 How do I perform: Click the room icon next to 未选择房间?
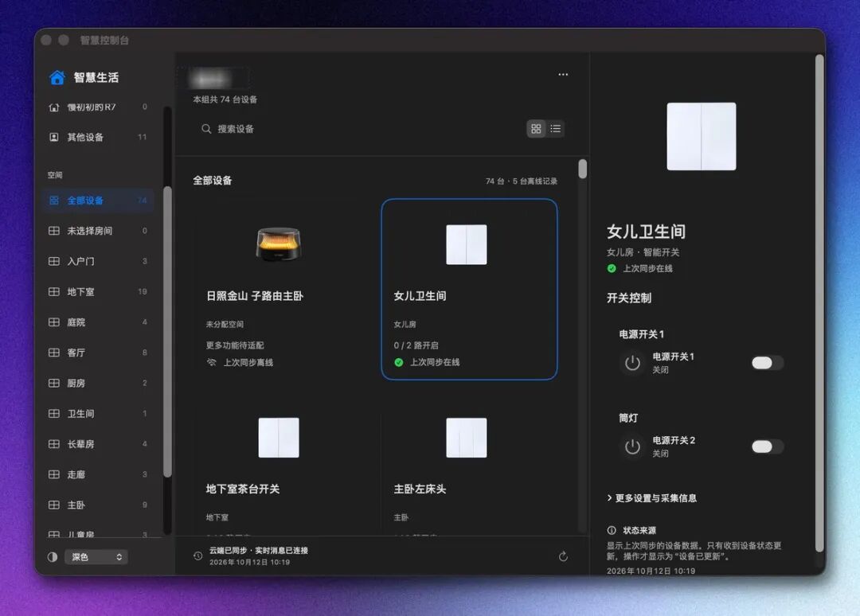point(54,231)
